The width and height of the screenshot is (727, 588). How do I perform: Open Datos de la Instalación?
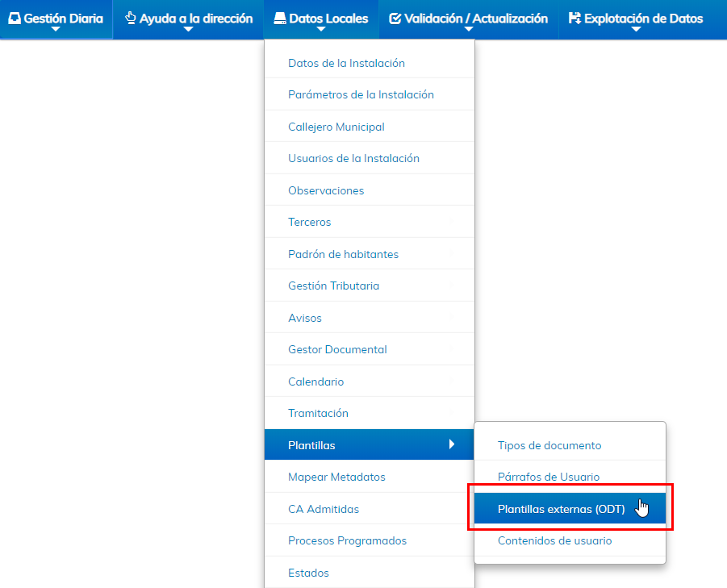coord(346,63)
